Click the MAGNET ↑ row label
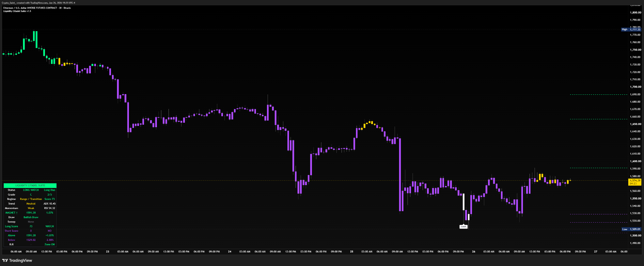 12,213
